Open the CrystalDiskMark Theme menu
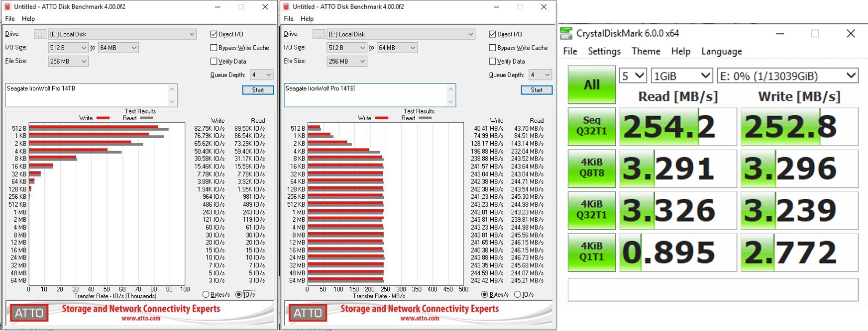Viewport: 868px width, 331px height. tap(646, 51)
